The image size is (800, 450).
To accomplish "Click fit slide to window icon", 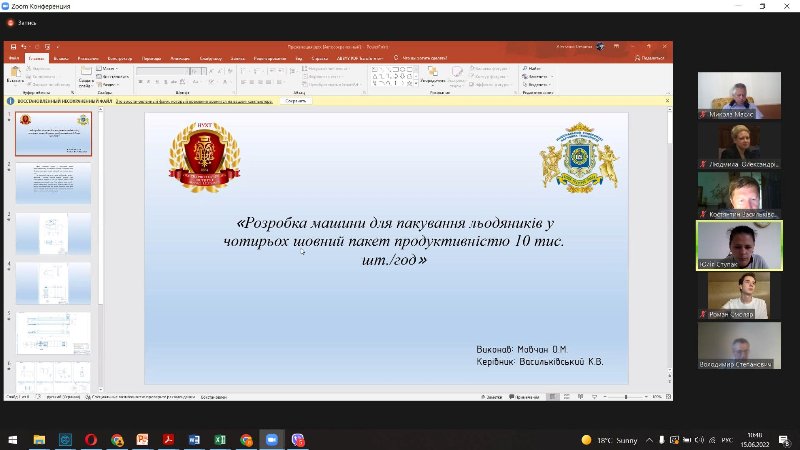I will click(x=668, y=396).
